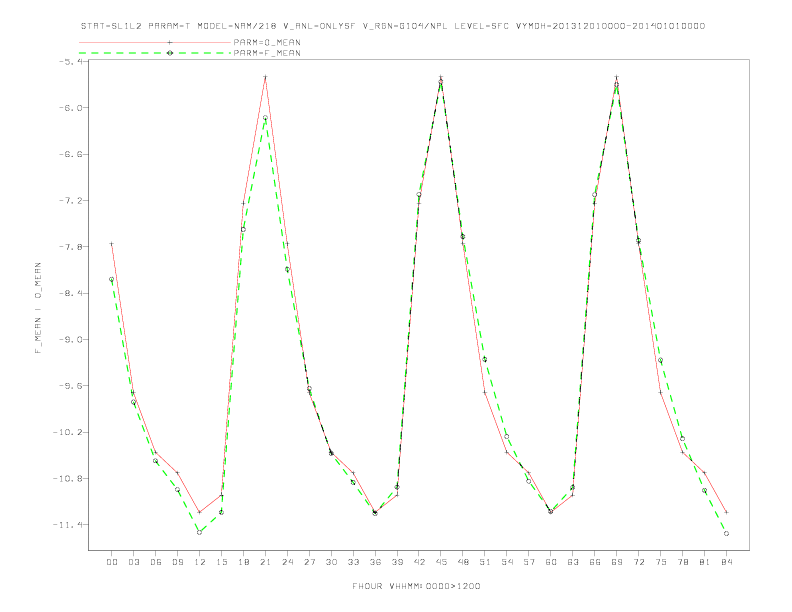Click the -7.2 y-axis tick label
Viewport: 792px width, 612px height.
coord(71,200)
